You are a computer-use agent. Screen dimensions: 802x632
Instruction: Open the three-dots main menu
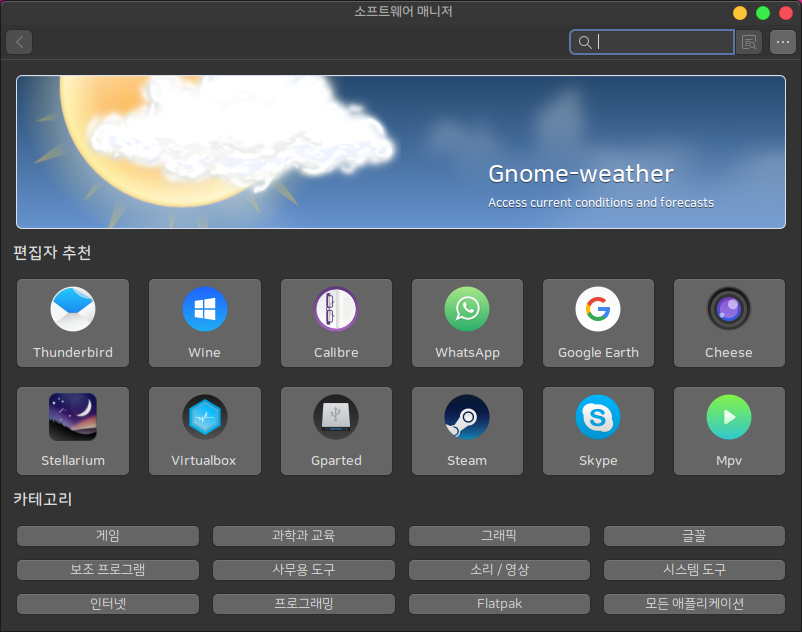(x=783, y=42)
